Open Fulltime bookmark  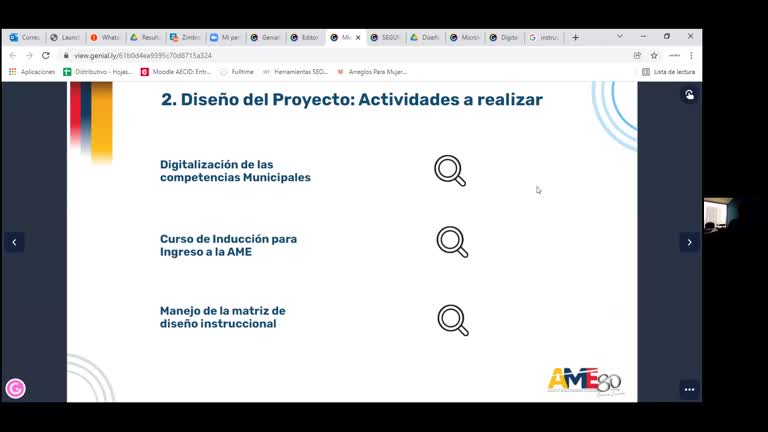point(237,72)
